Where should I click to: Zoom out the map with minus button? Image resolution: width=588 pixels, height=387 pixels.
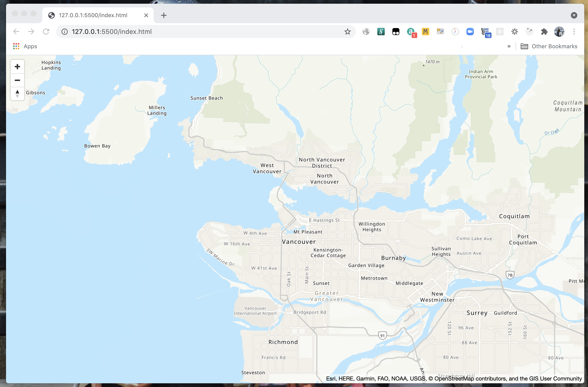point(17,80)
